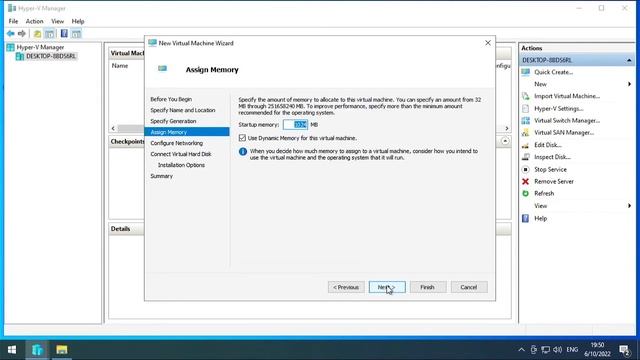Select the Hyper-V Manager root tree node
Screen dimensions: 640x360
[40, 47]
